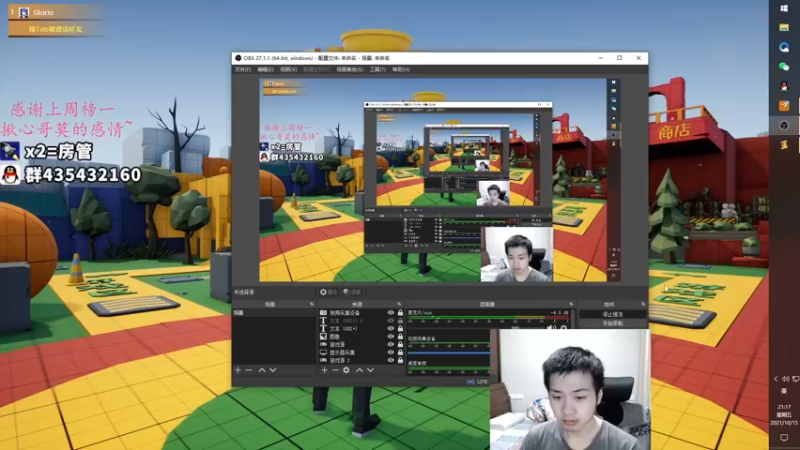Add a new scene with plus icon
This screenshot has height=450, width=800.
pos(238,370)
